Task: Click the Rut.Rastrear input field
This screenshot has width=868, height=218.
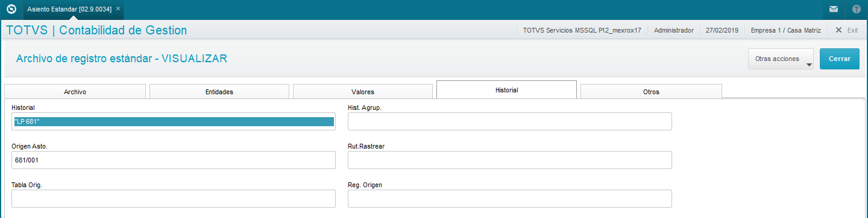Action: click(x=510, y=160)
